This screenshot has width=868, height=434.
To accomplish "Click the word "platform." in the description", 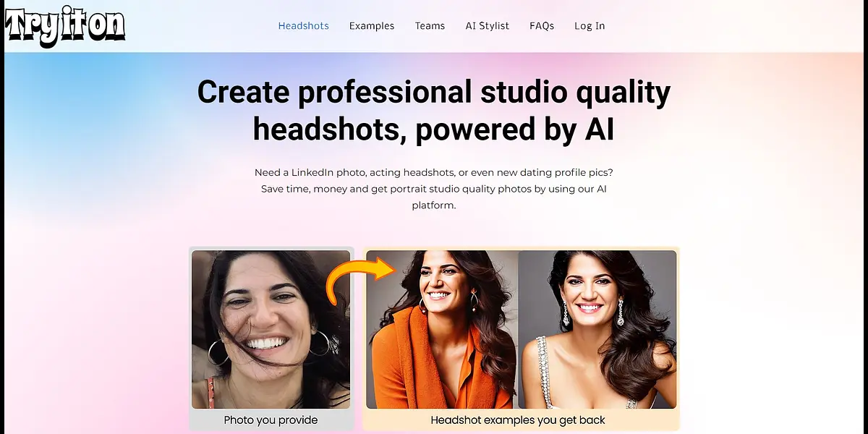I will (434, 205).
